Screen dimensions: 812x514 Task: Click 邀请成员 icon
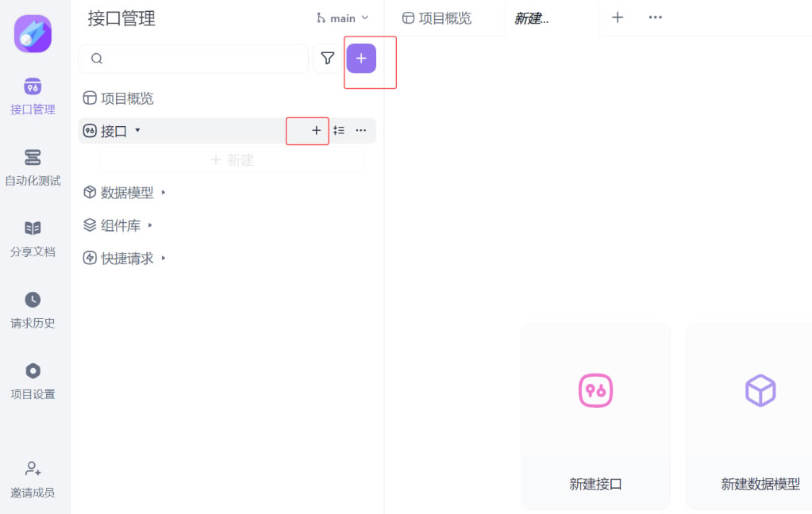coord(33,469)
